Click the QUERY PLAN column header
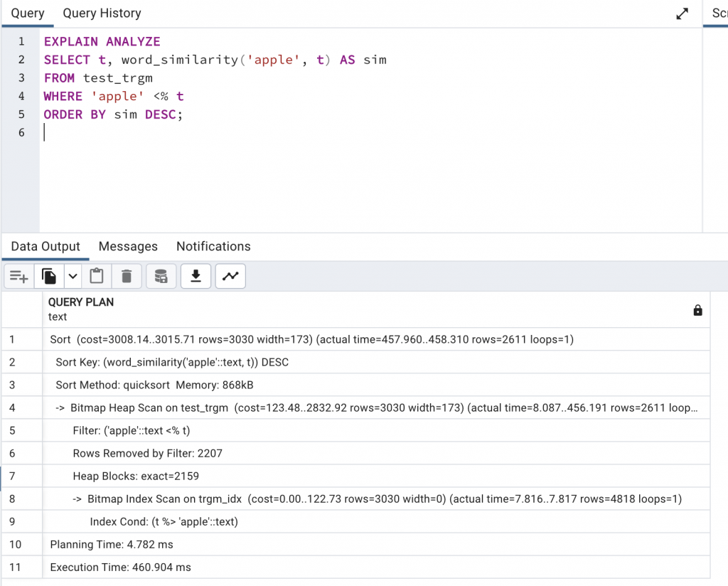Viewport: 728px width, 586px height. [x=376, y=309]
